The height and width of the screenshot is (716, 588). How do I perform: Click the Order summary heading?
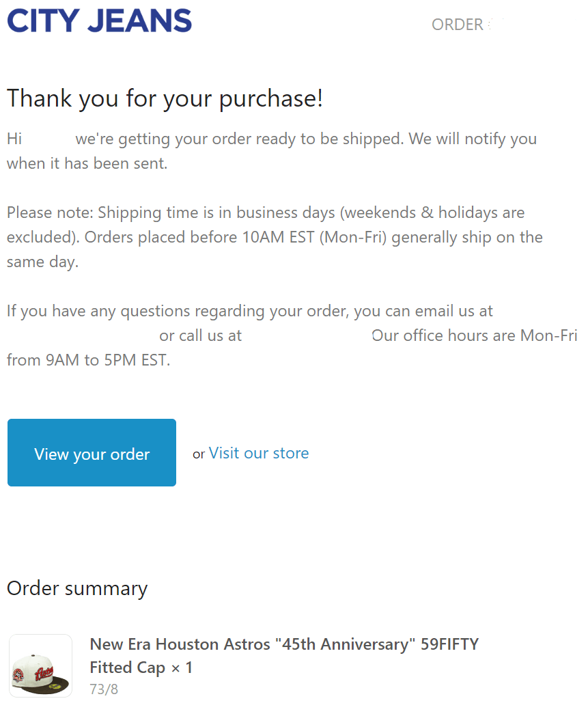coord(77,588)
